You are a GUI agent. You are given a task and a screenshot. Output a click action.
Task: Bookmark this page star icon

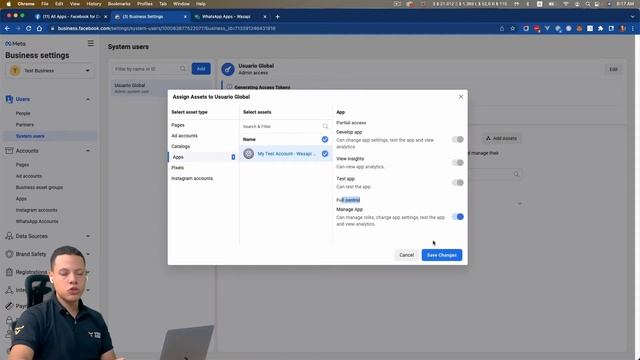pos(513,29)
